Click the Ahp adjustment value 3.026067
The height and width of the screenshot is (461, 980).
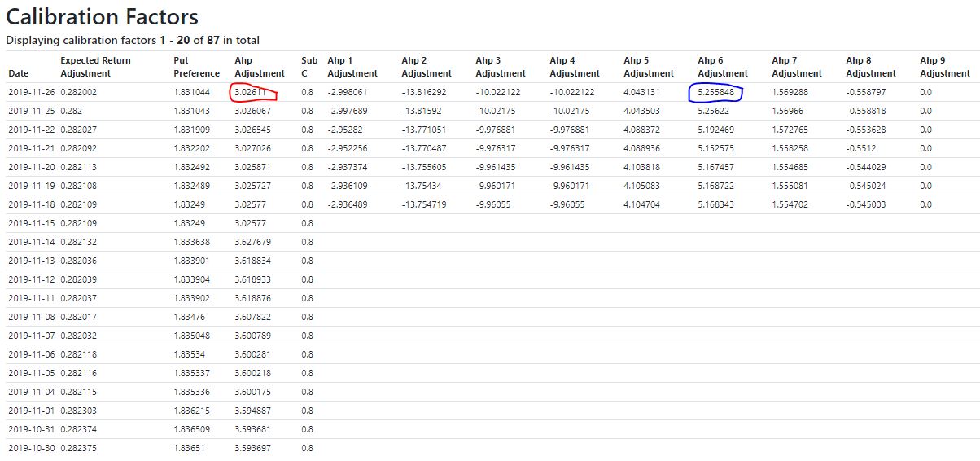point(252,111)
